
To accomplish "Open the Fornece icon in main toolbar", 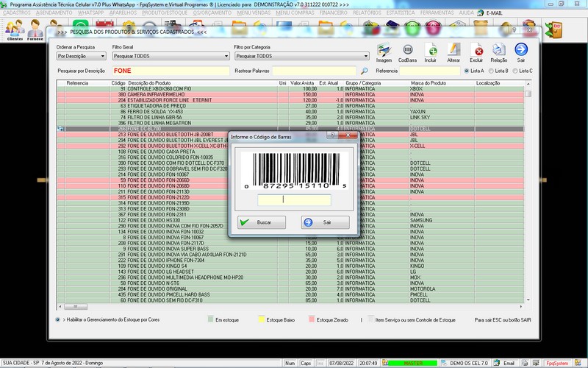I will 35,29.
